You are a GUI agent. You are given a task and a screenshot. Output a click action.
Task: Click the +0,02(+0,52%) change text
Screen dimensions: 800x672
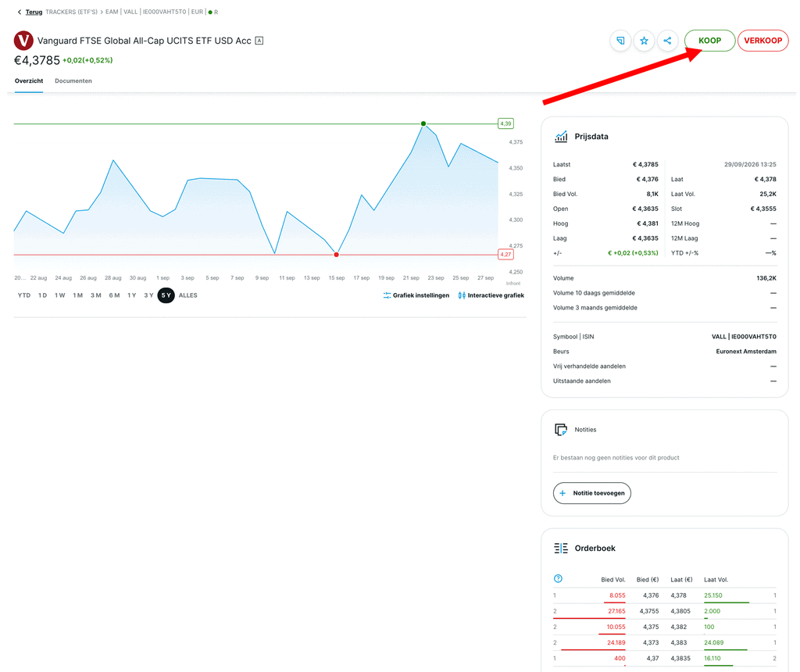87,60
